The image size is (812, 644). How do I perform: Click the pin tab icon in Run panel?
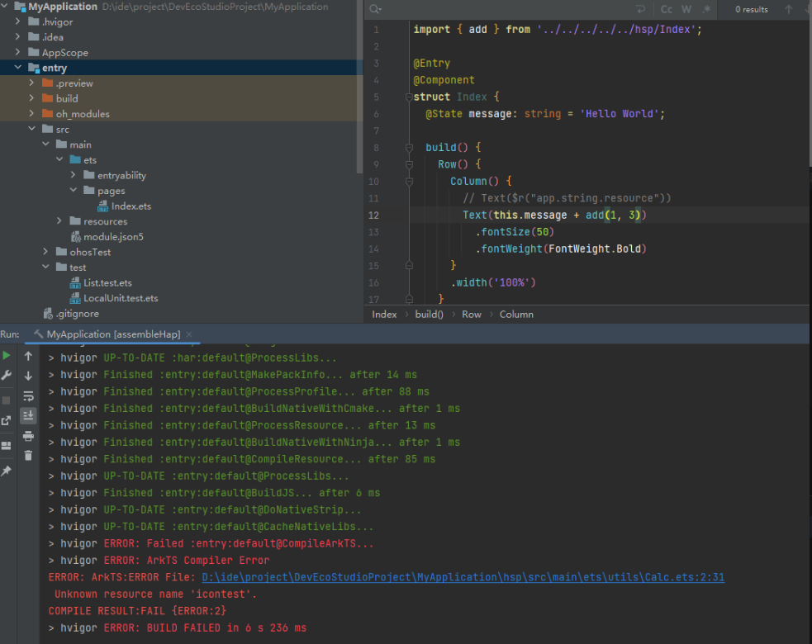tap(7, 471)
